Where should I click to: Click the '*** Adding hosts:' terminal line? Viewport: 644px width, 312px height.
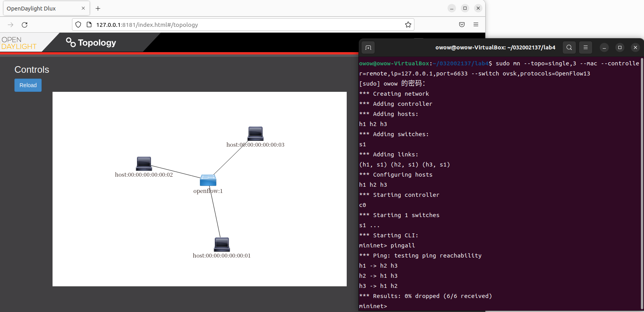tap(389, 114)
